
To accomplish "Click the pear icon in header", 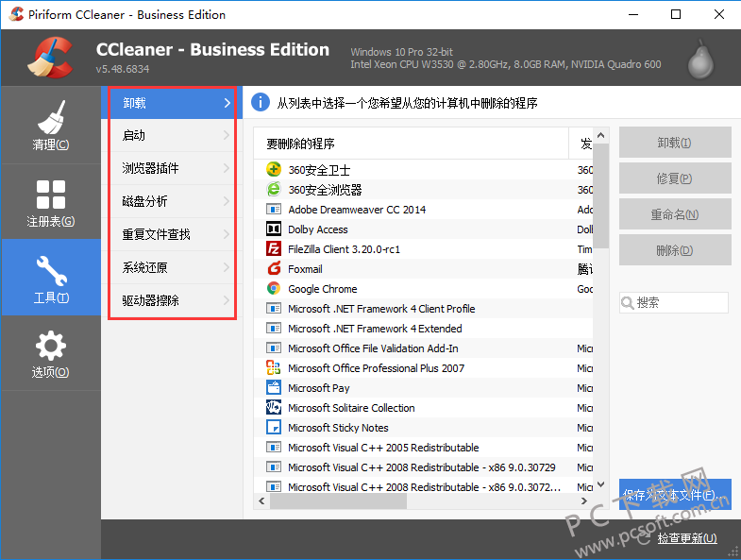I will [700, 59].
